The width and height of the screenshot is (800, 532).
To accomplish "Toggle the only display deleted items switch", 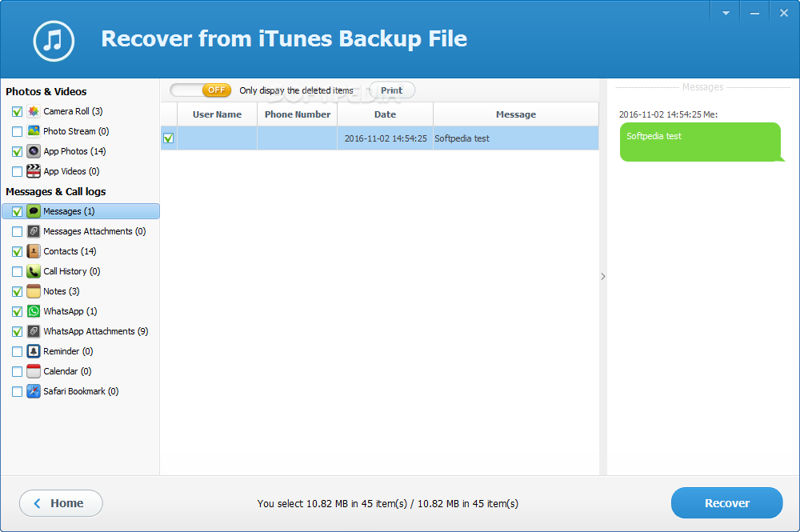I will click(x=201, y=90).
